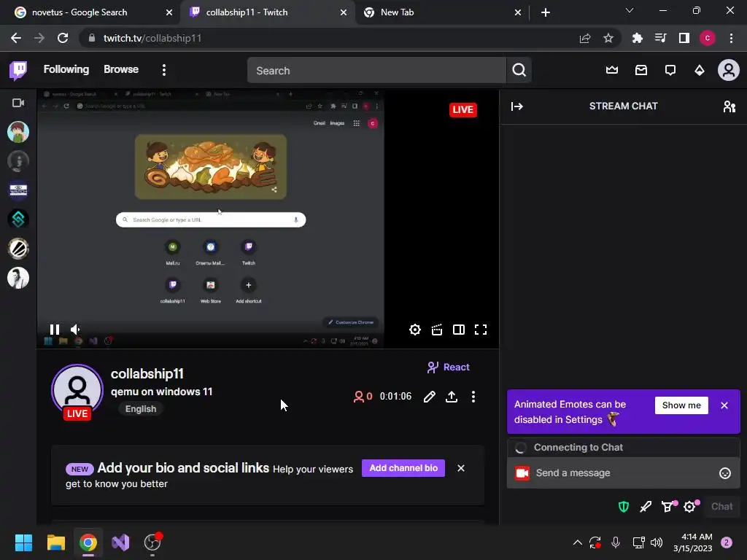Image resolution: width=747 pixels, height=560 pixels.
Task: Open the user profile avatar menu
Action: (x=729, y=70)
